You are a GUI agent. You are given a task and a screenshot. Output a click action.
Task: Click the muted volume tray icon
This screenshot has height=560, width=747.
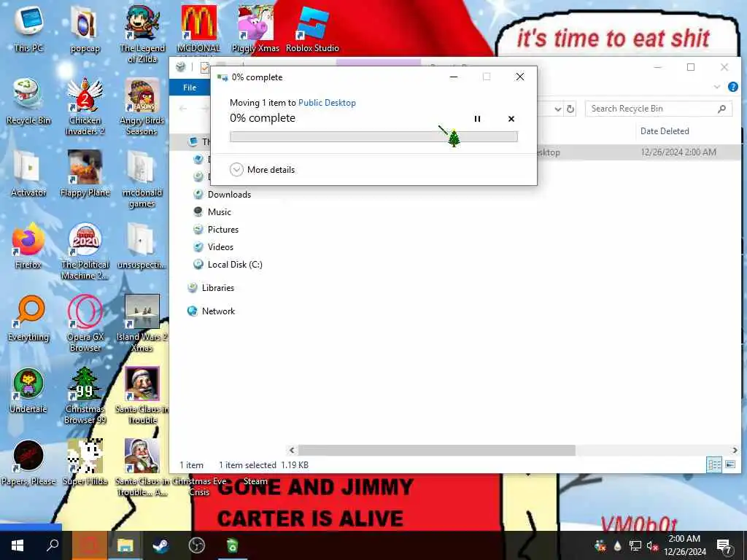(x=652, y=545)
